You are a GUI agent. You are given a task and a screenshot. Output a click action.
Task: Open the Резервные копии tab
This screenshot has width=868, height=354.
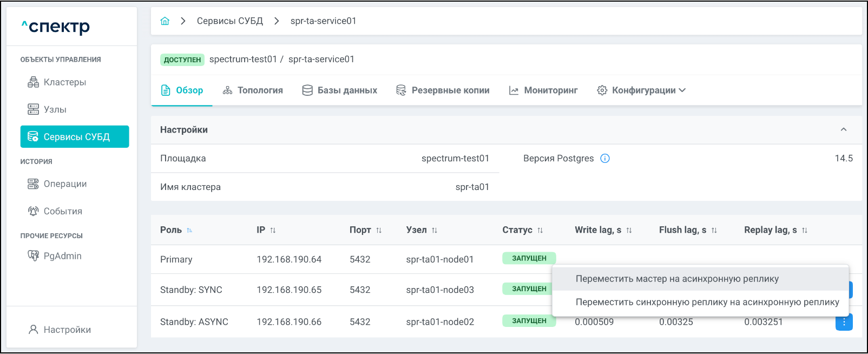443,90
